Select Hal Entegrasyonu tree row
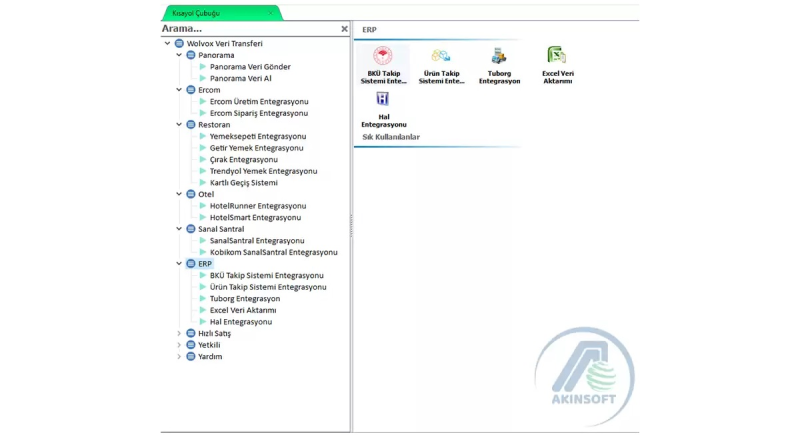This screenshot has height=435, width=800. coord(241,322)
